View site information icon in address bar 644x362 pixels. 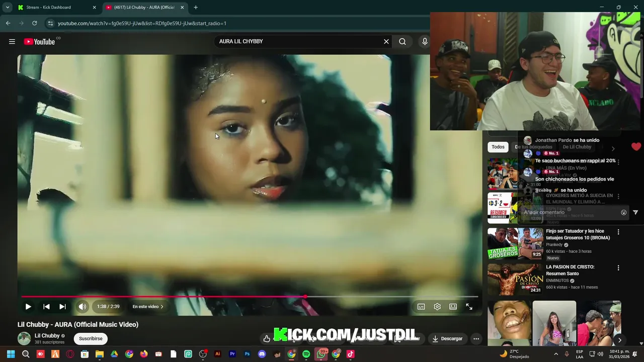click(x=50, y=23)
